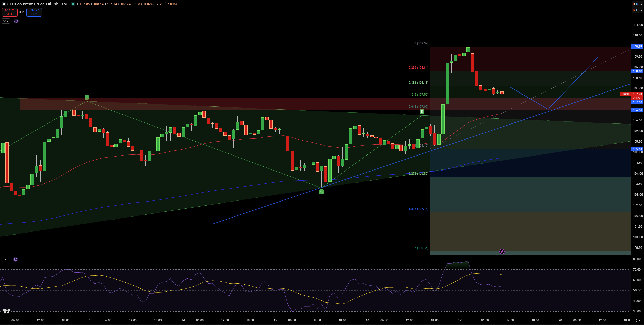Click the UKOIL price label on scale
The width and height of the screenshot is (644, 325).
[x=625, y=94]
